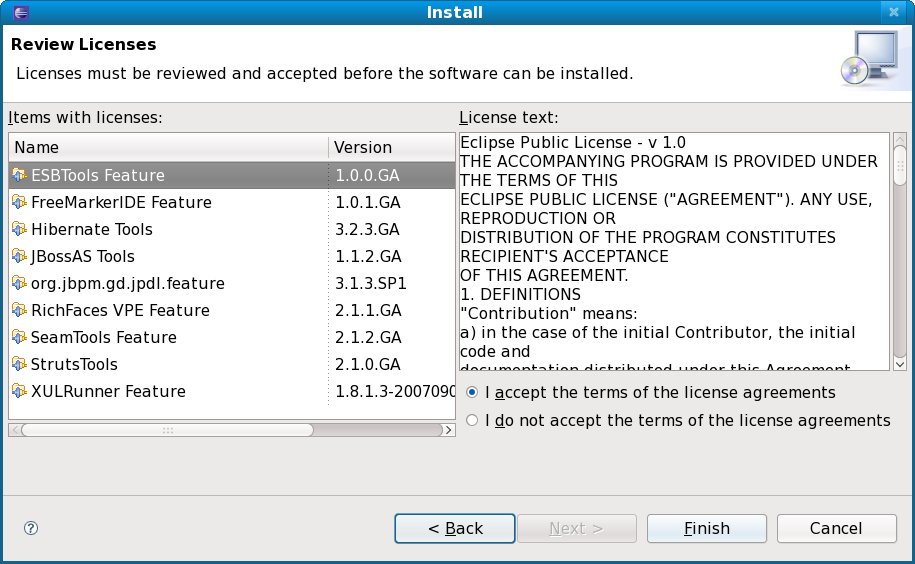Click the Hibernate Tools feature icon
The width and height of the screenshot is (915, 564).
(x=20, y=229)
